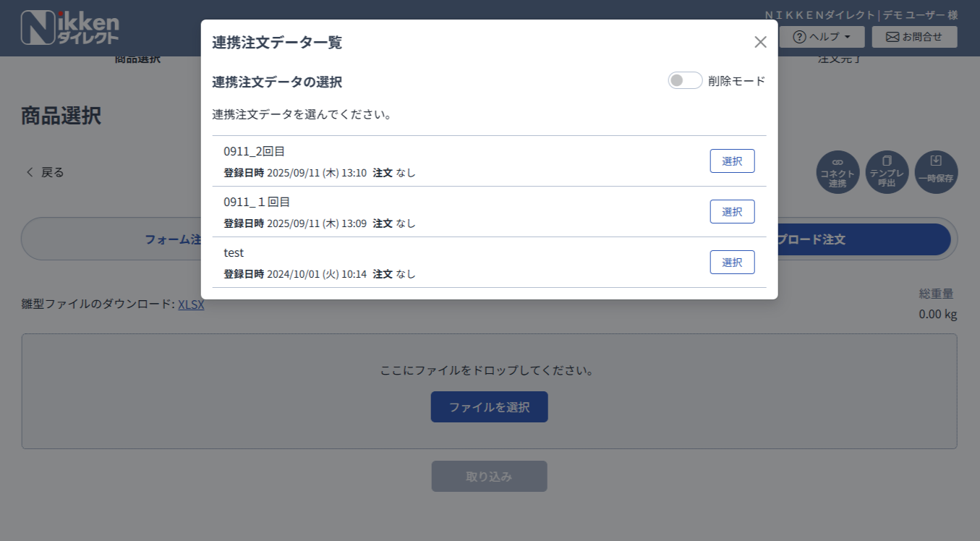This screenshot has height=541, width=980.
Task: Click the 0911_2回目 list row title
Action: 254,151
